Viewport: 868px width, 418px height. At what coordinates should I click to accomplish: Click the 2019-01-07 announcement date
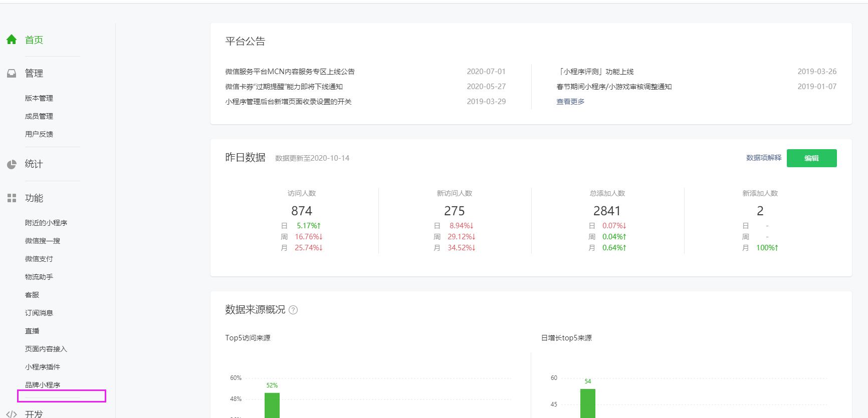pos(817,87)
